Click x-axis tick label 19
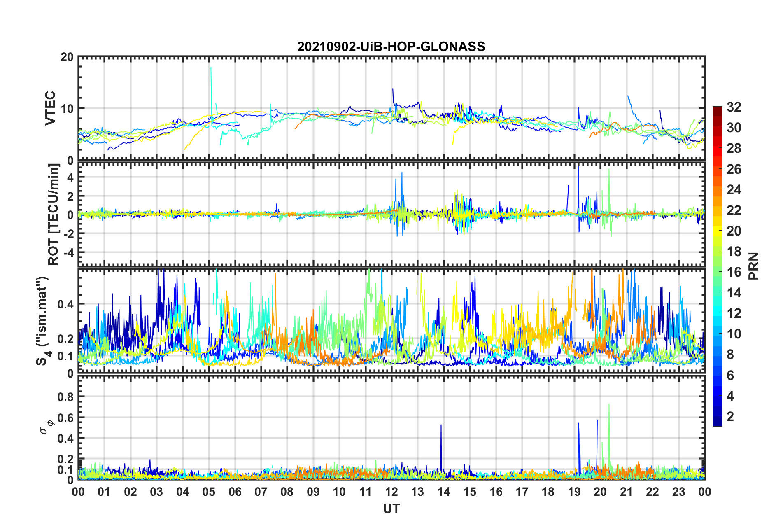 (x=574, y=492)
